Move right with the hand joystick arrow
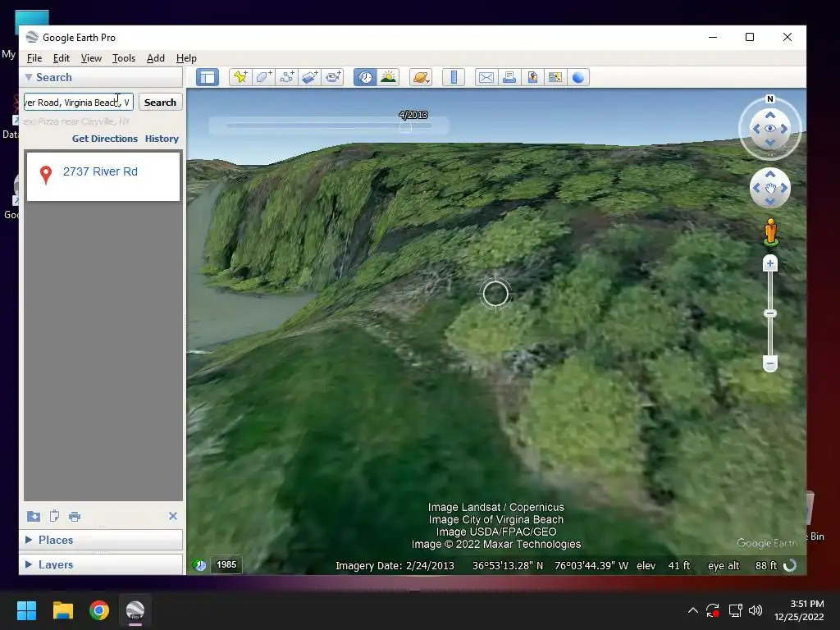The image size is (840, 630). (784, 188)
